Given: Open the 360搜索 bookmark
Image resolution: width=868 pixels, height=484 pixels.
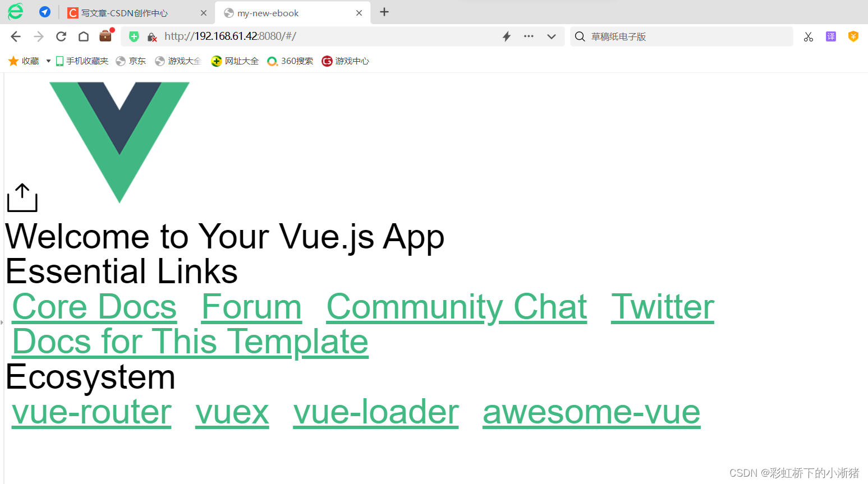Looking at the screenshot, I should point(290,61).
